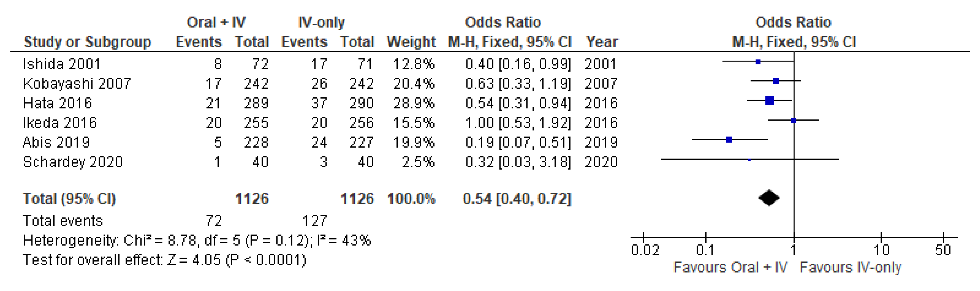Select the Kobayashi 2007 study row label

coord(77,84)
